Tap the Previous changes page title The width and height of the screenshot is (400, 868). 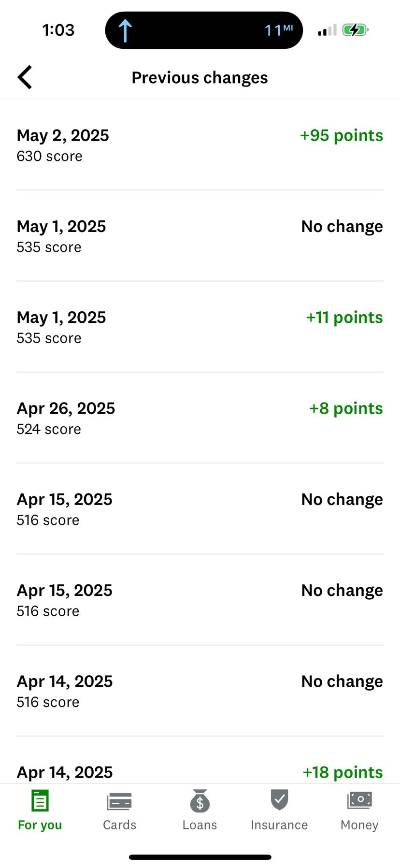pos(200,78)
